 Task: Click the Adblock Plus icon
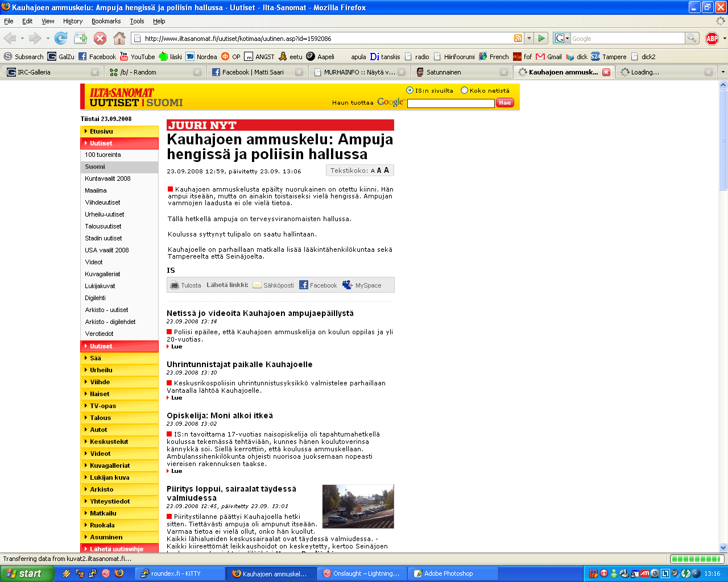[x=712, y=38]
